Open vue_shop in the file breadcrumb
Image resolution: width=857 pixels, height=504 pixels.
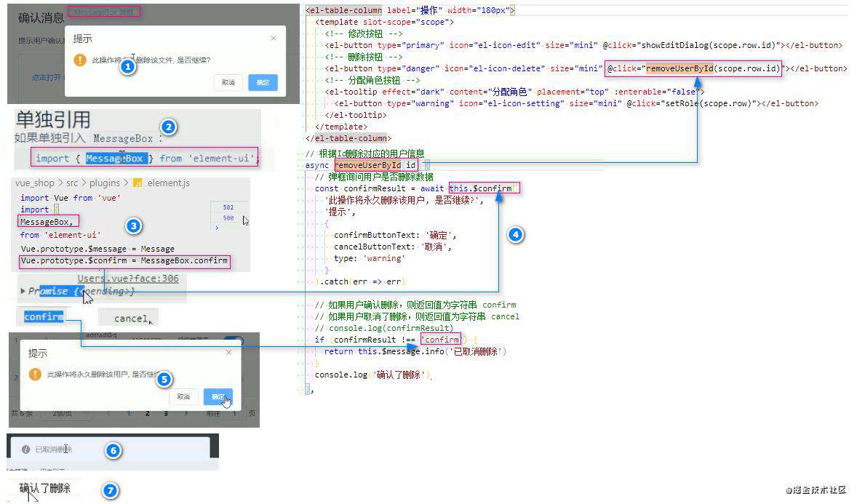click(35, 183)
